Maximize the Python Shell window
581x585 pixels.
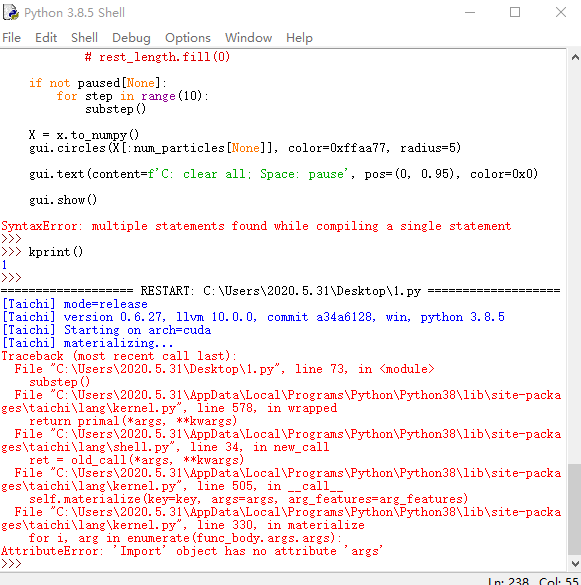(515, 12)
